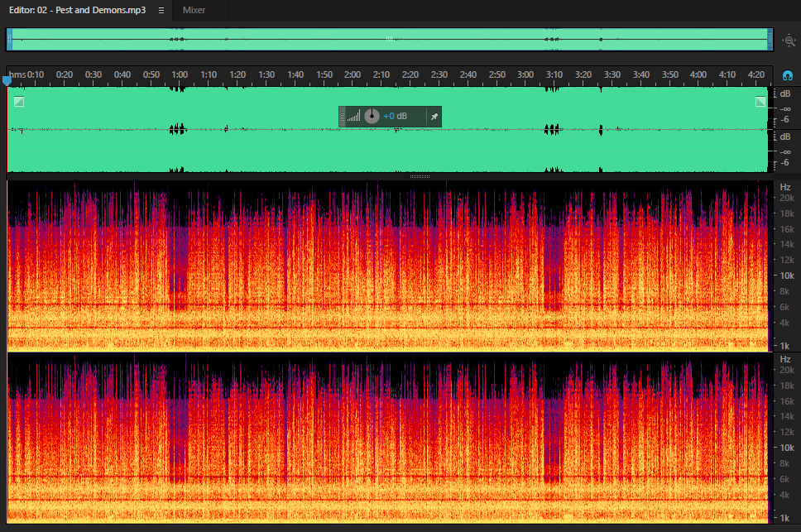
Task: Click the Hz label of the lower spectrogram scale
Action: click(x=785, y=359)
